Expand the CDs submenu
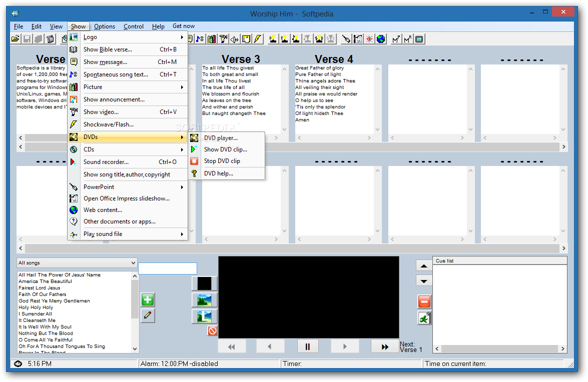 tap(128, 149)
